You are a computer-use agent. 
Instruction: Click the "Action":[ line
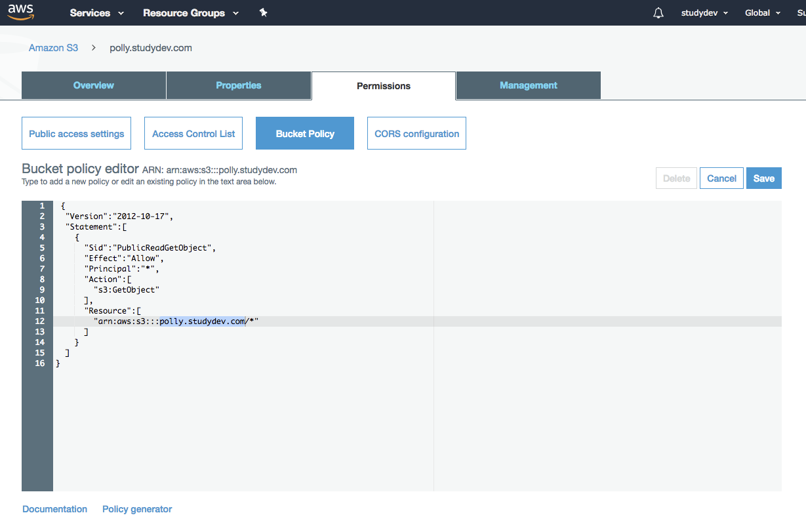[x=108, y=279]
